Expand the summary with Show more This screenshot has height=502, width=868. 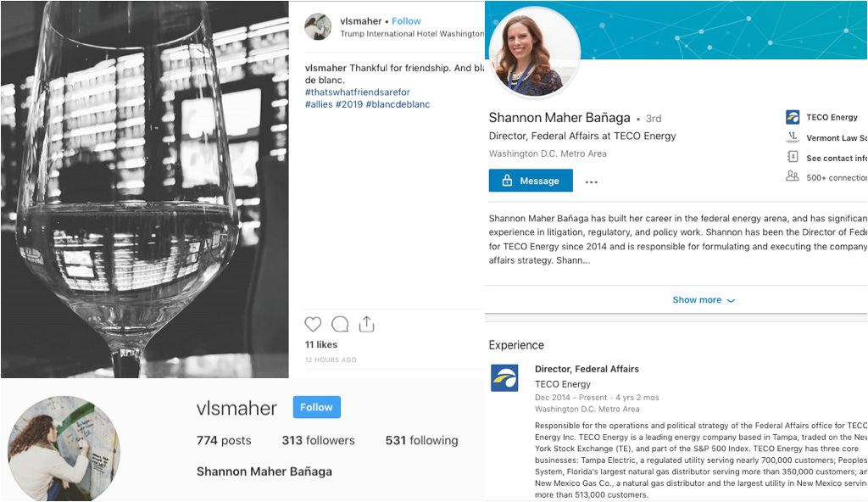click(704, 300)
